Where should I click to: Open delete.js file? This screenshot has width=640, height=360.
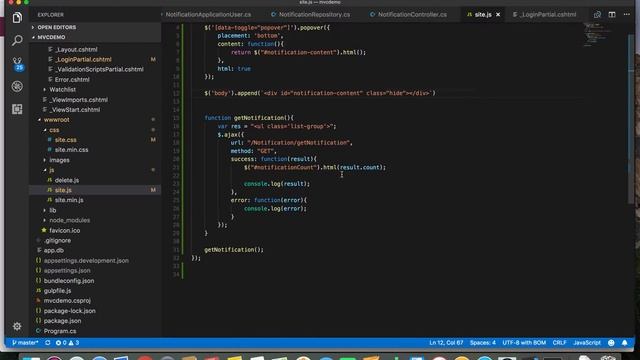(67, 180)
